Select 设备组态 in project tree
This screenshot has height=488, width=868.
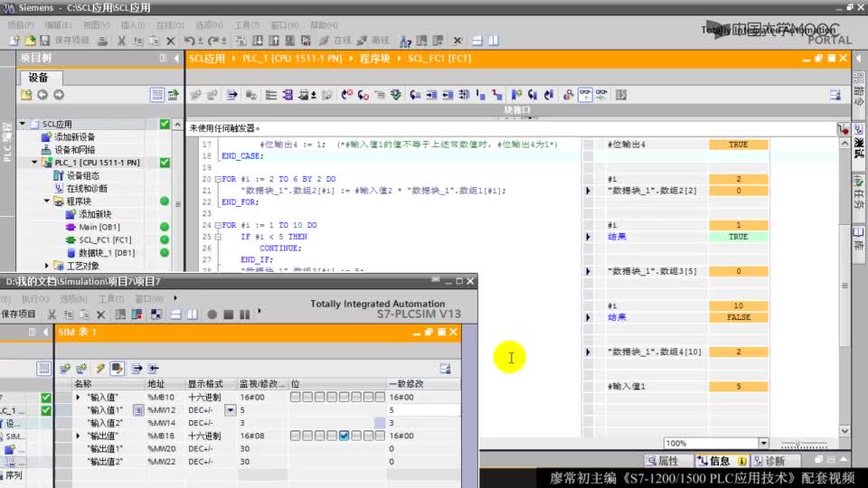point(83,175)
